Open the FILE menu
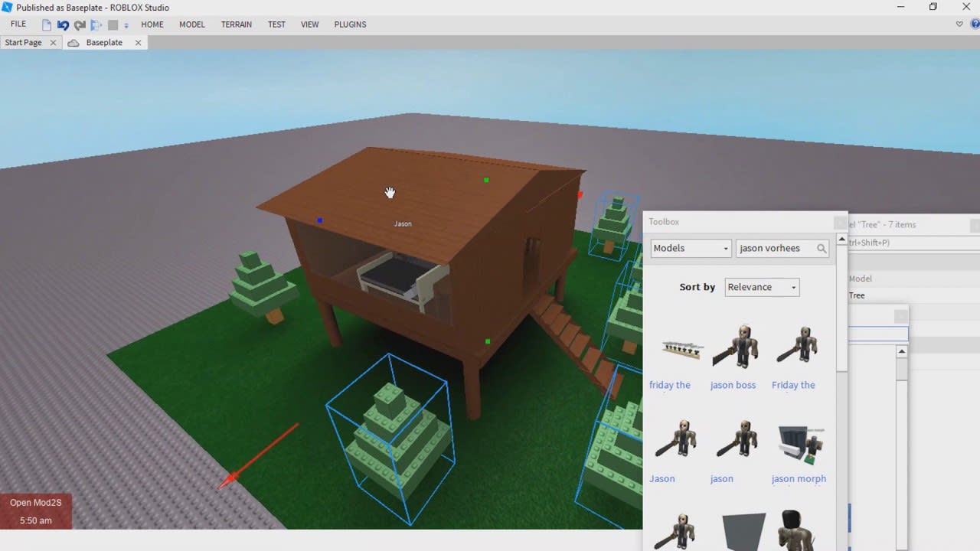Image resolution: width=980 pixels, height=551 pixels. click(x=18, y=24)
